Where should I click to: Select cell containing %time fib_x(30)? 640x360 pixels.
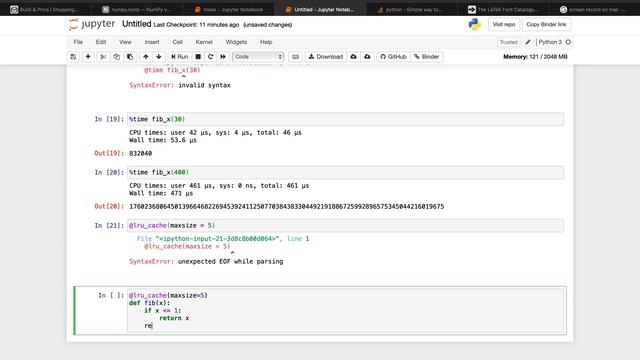345,119
